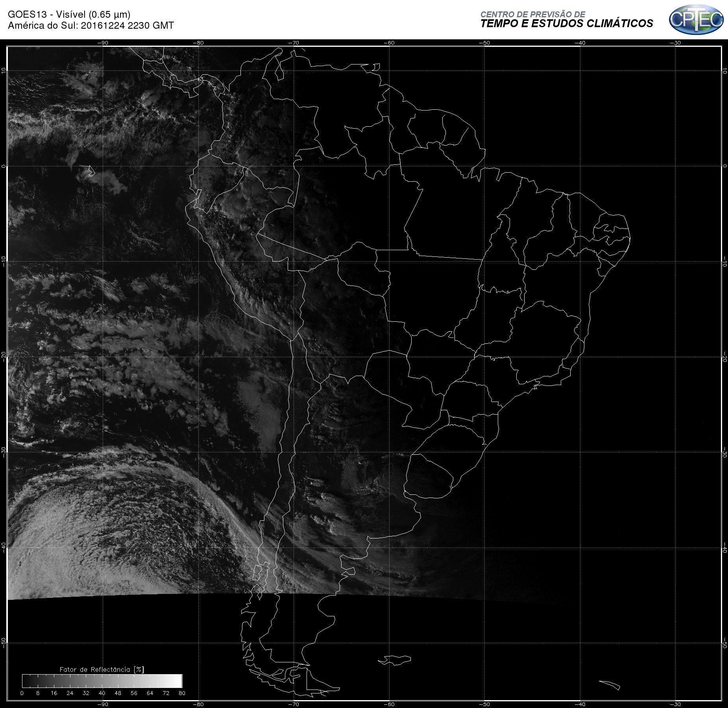
Task: Click the -30 longitude label on top axis
Action: [676, 43]
